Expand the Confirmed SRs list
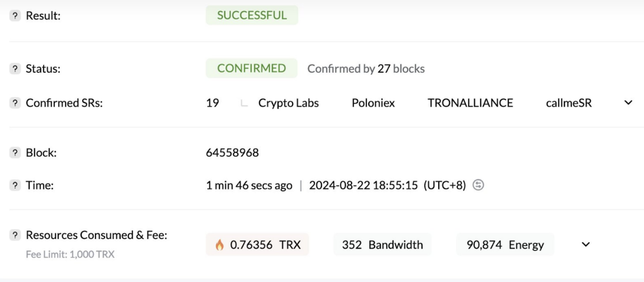Viewport: 644px width, 282px height. (x=628, y=103)
